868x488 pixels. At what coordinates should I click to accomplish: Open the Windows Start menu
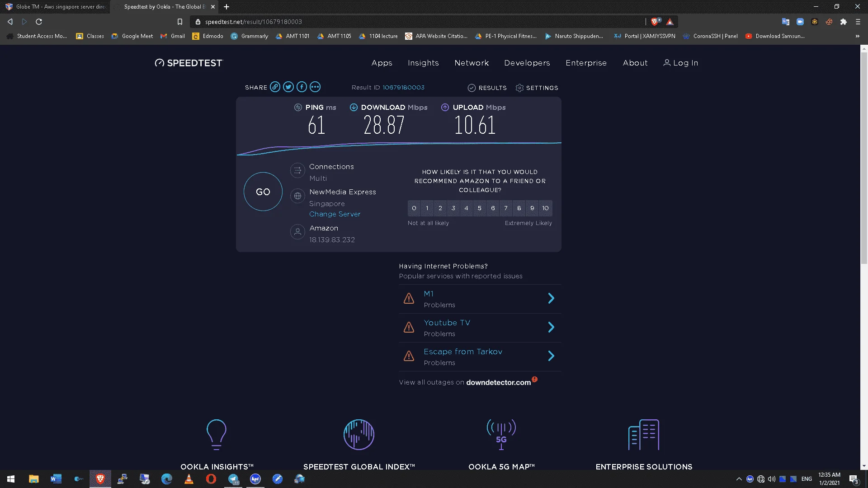click(11, 479)
